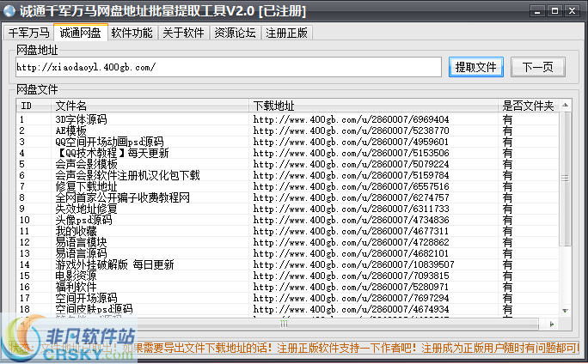Open the 注册正版 tab
588x364 pixels.
click(x=286, y=33)
